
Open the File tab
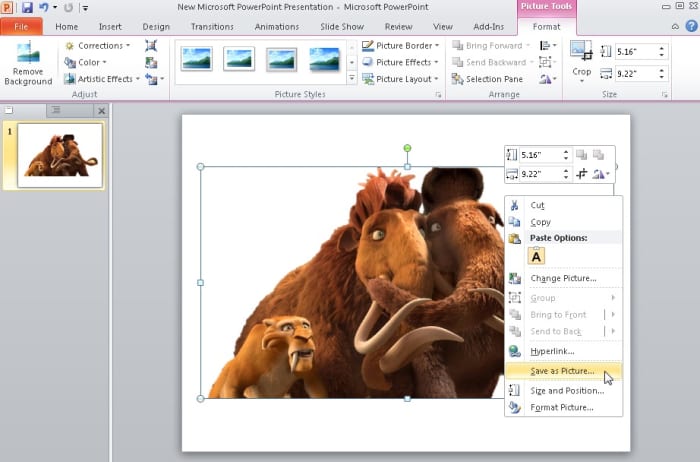[21, 26]
